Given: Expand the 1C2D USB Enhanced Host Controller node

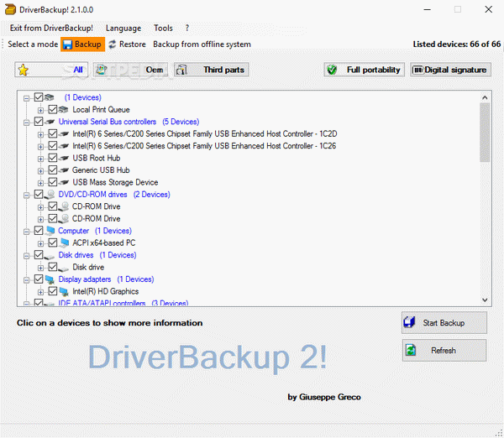Looking at the screenshot, I should coord(40,134).
